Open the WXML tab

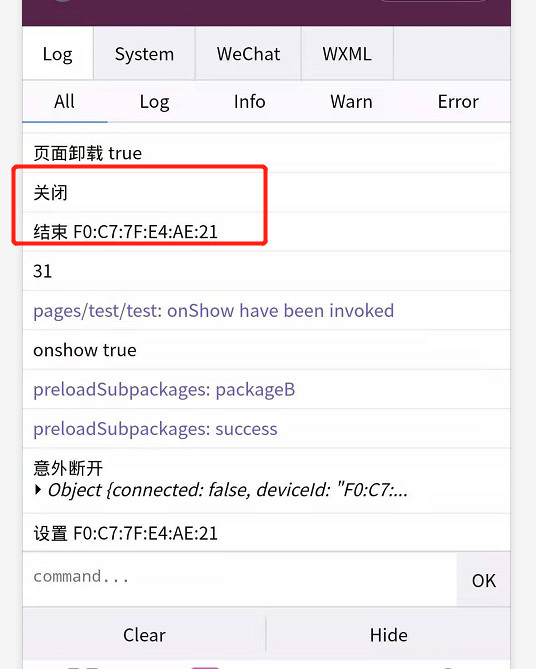[347, 54]
